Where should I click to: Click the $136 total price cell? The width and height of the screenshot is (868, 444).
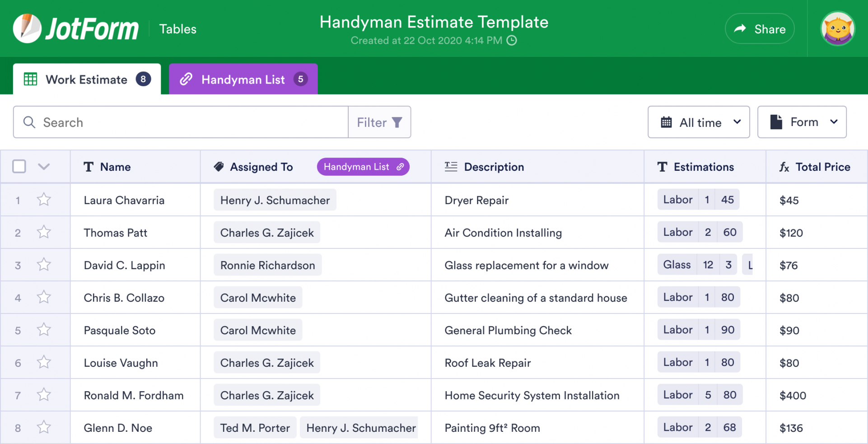pos(817,428)
